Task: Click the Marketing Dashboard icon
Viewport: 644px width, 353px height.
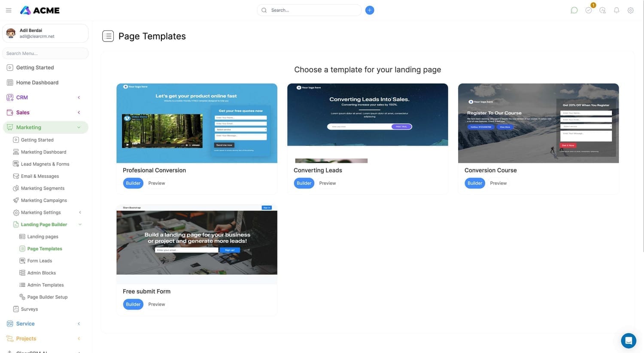Action: click(16, 152)
